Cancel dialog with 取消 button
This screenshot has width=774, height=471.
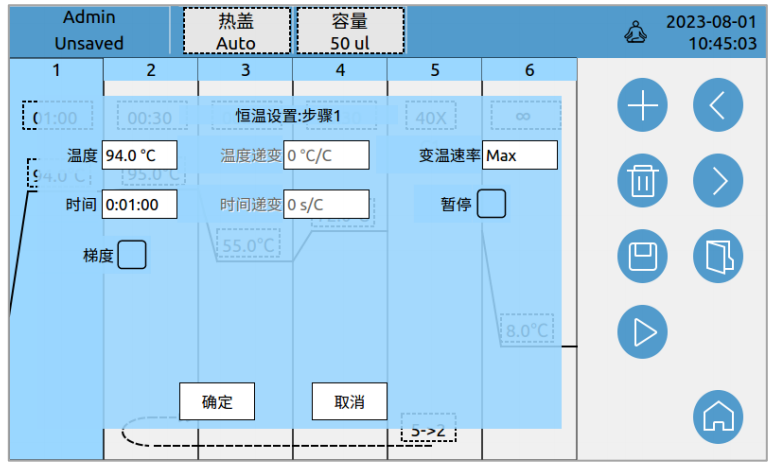point(349,401)
